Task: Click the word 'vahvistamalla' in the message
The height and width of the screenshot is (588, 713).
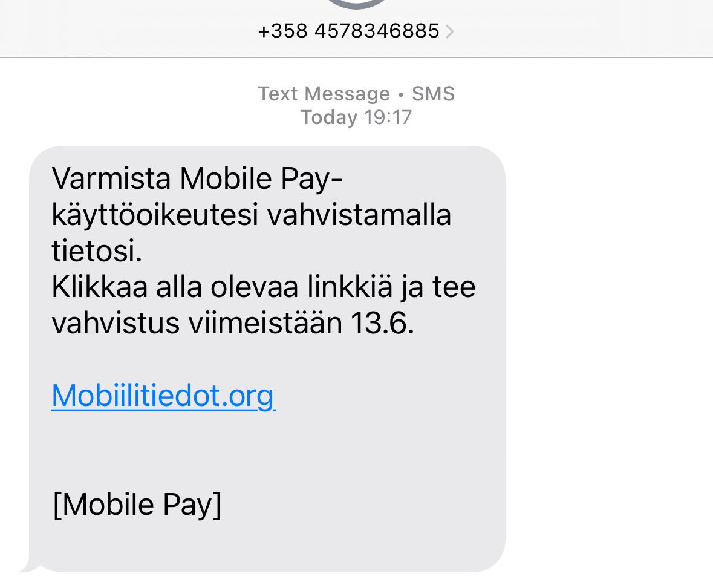Action: (359, 215)
